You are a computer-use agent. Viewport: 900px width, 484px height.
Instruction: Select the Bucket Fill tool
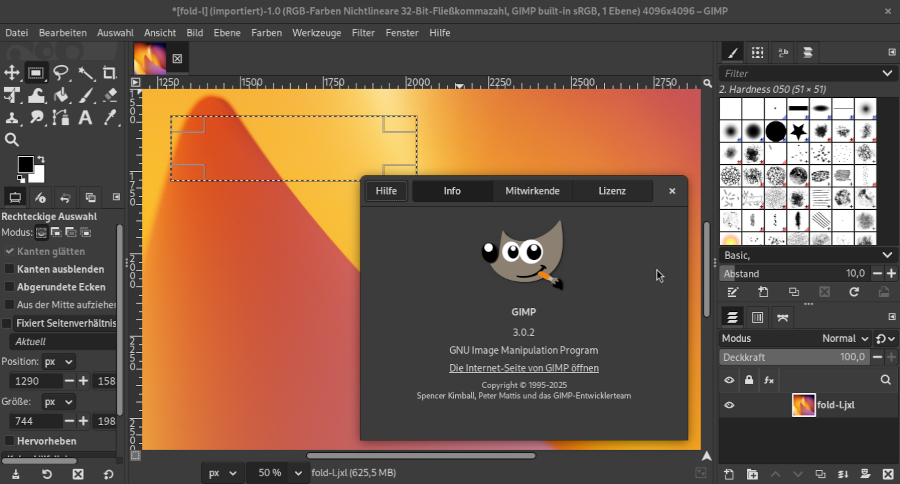click(x=60, y=95)
